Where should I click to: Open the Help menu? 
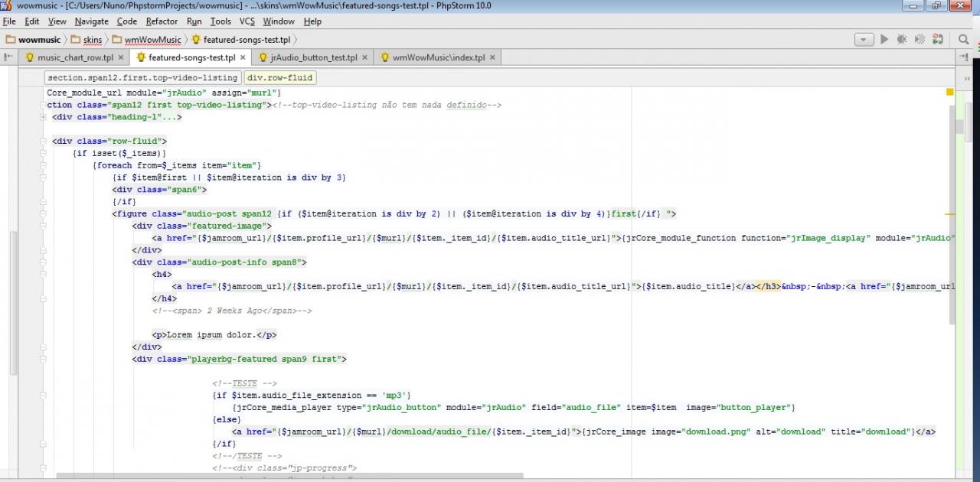[312, 21]
